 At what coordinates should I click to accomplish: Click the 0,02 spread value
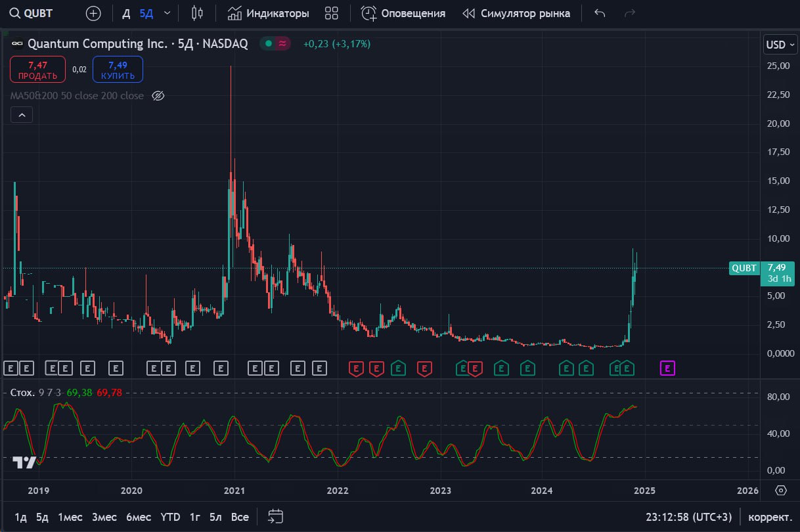coord(79,70)
